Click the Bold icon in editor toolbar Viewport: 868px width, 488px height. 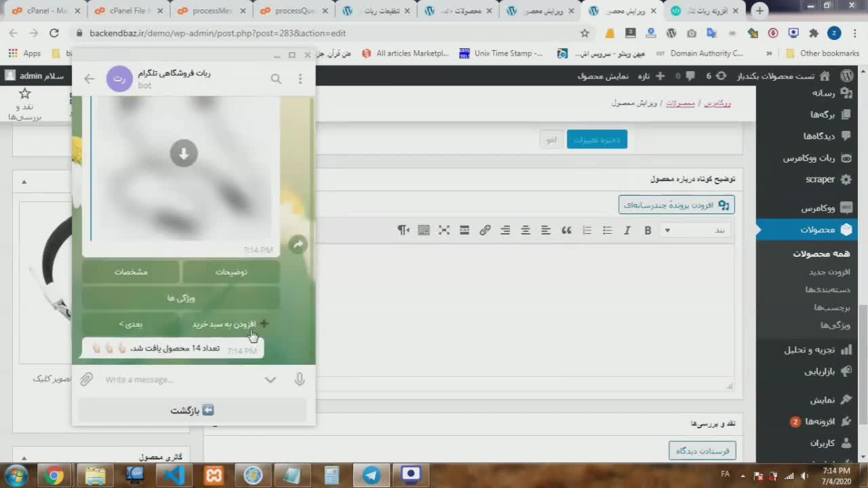point(648,230)
